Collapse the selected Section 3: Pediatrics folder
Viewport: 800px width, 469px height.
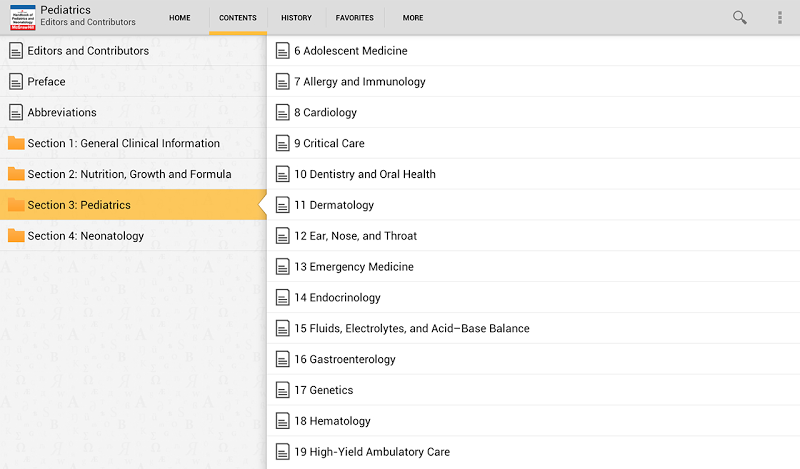point(79,206)
